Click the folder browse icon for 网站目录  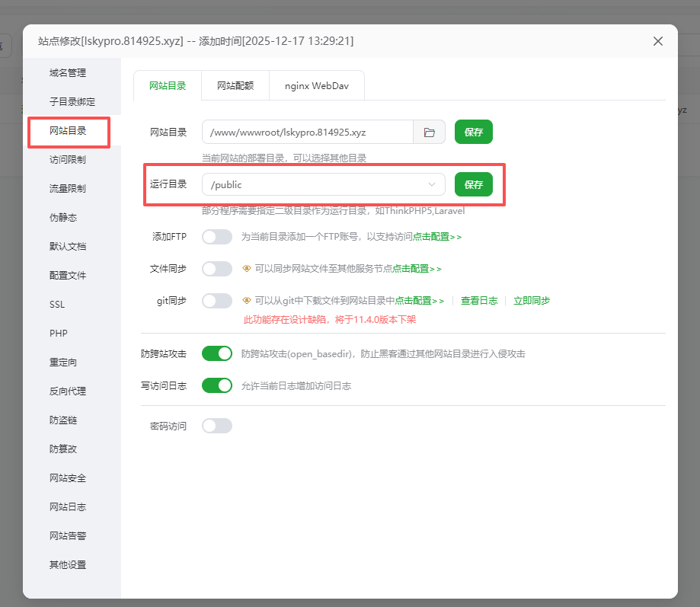point(429,131)
